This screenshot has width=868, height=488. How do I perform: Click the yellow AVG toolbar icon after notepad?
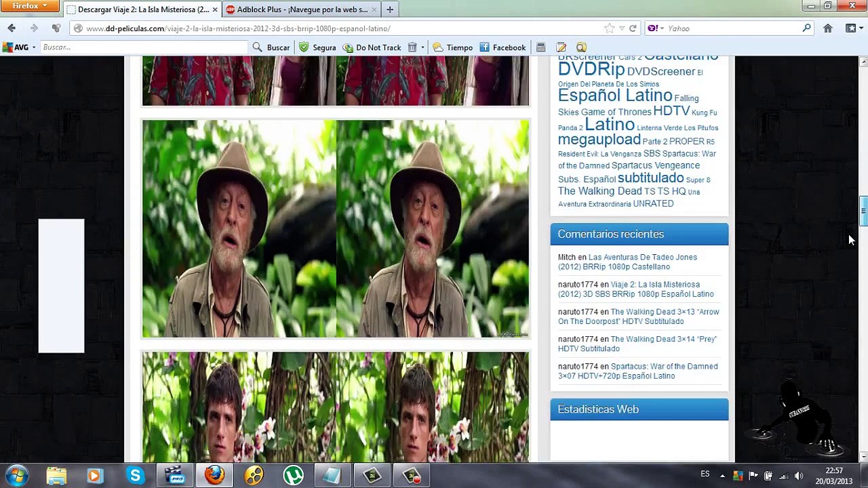581,47
